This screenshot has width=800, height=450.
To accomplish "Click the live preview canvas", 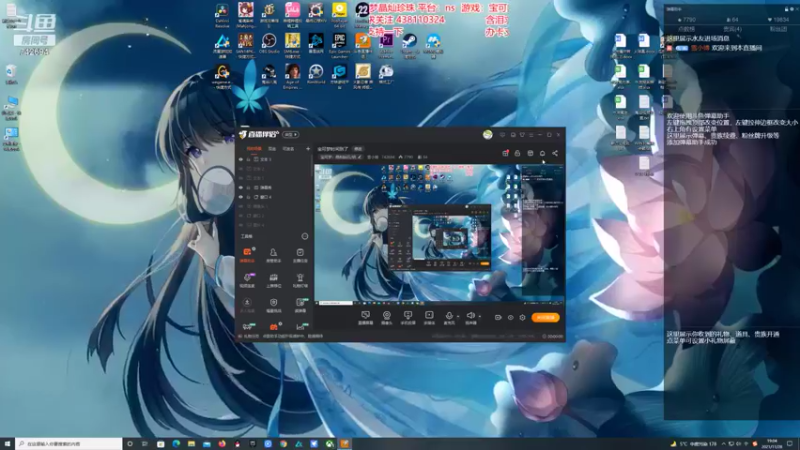I will tap(439, 233).
